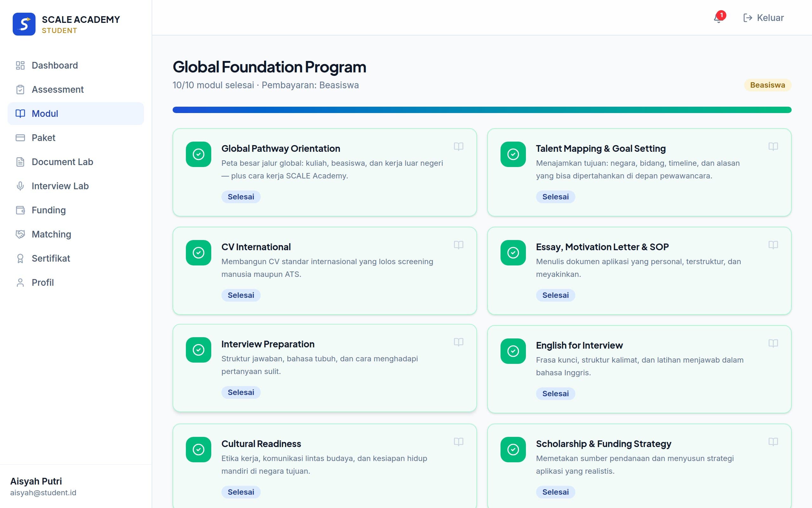This screenshot has height=508, width=812.
Task: Open the Profil page link
Action: (x=76, y=283)
